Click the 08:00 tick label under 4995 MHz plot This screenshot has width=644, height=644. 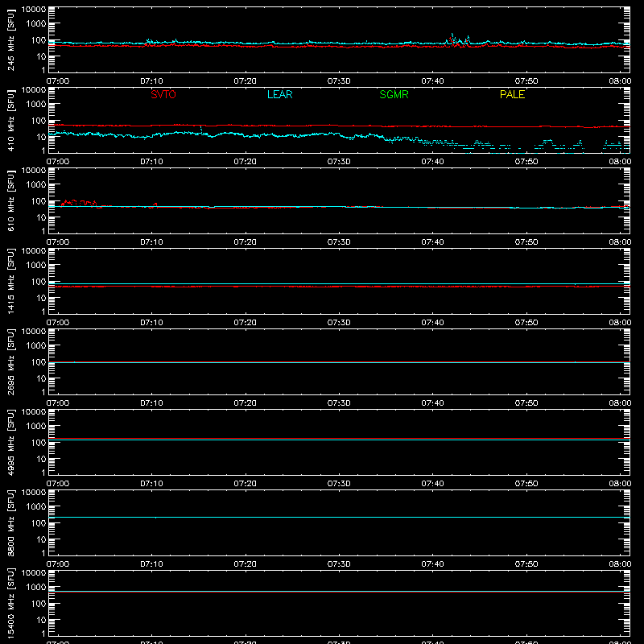pos(620,484)
